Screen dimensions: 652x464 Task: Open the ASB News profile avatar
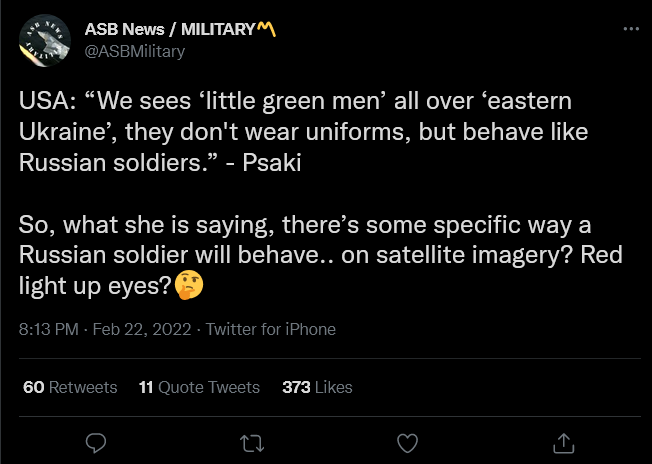[x=44, y=40]
